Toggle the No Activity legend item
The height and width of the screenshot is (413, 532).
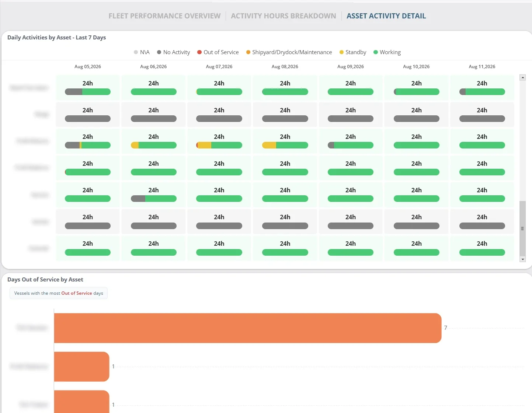pos(173,52)
